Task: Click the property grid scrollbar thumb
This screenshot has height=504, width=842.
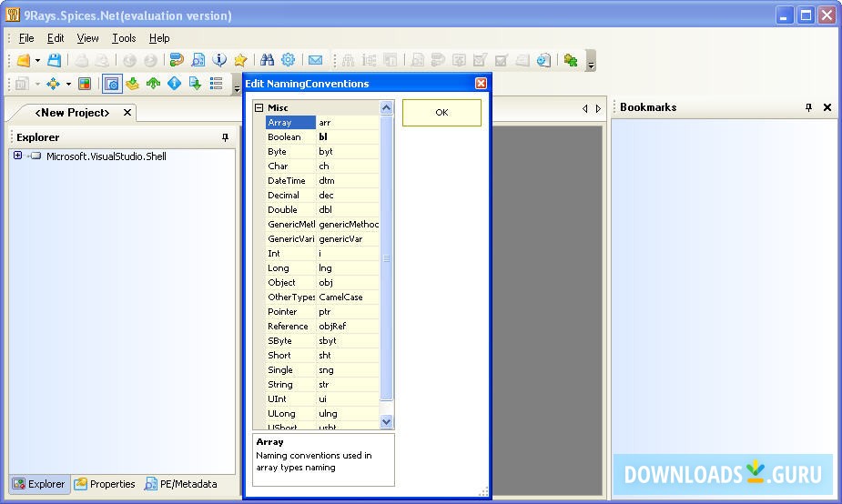Action: 386,258
